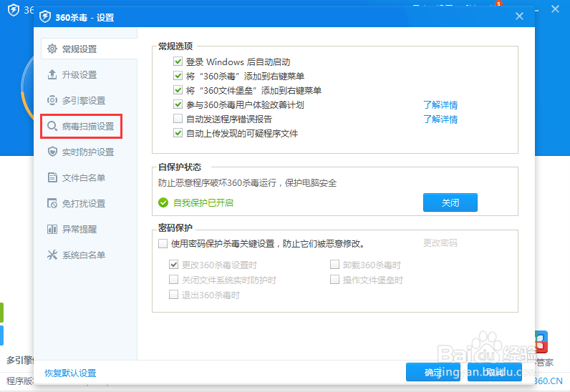This screenshot has height=392, width=570.
Task: Toggle 登录 Windows 后自动启动 checkbox
Action: (x=178, y=62)
